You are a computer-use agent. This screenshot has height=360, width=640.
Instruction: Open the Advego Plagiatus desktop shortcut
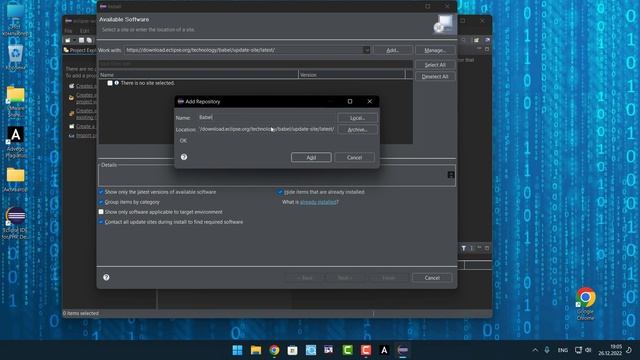pyautogui.click(x=16, y=142)
